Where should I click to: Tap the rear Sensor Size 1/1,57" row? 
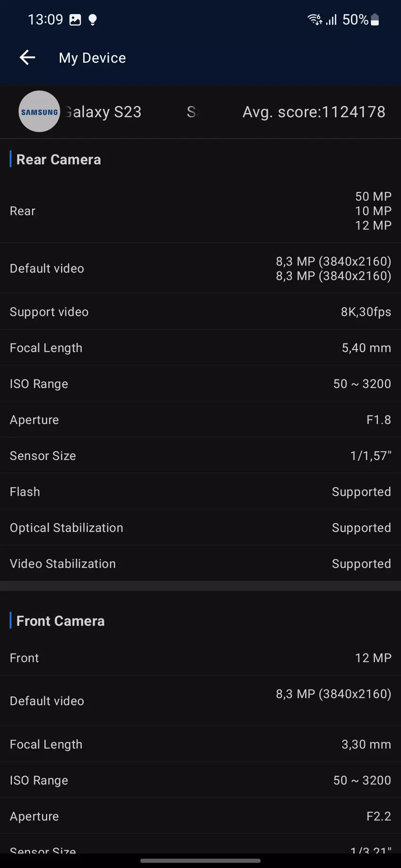click(200, 456)
